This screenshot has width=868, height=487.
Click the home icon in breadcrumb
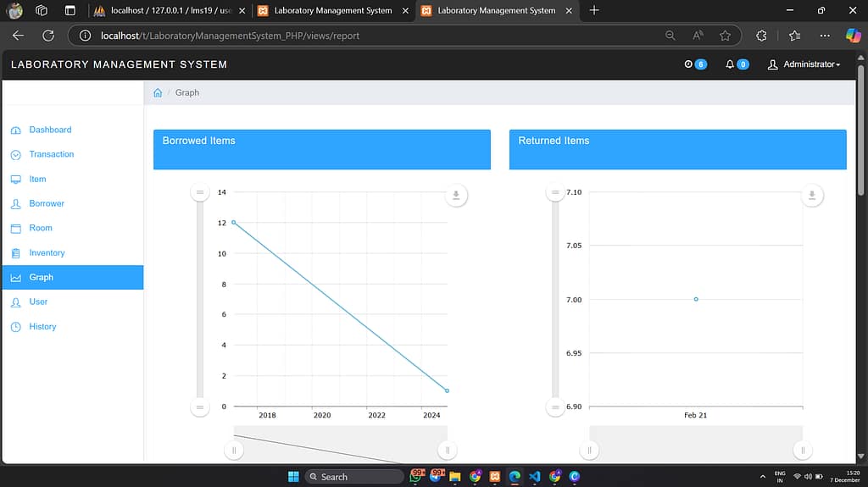pos(158,92)
